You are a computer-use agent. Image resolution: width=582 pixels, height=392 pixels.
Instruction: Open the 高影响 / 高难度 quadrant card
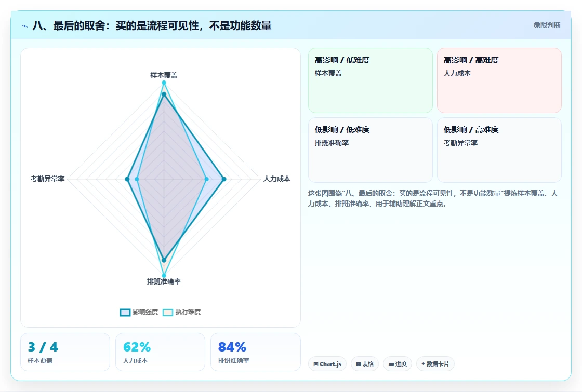coord(499,80)
